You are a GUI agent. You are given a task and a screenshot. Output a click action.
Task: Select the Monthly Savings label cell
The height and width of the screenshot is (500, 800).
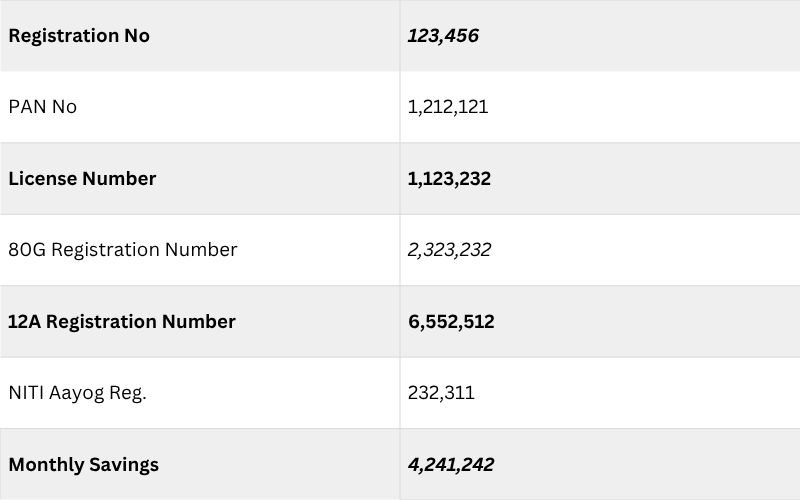pyautogui.click(x=199, y=464)
